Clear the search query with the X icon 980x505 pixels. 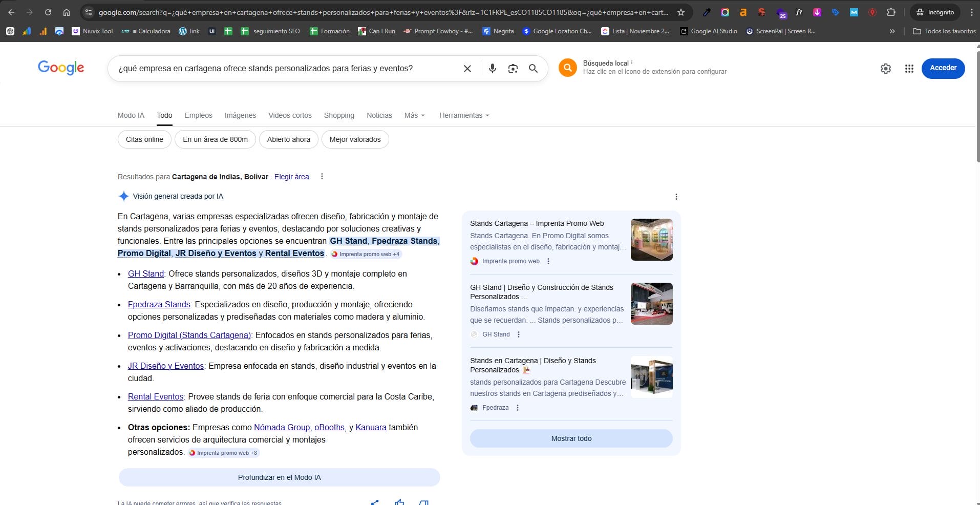coord(466,68)
